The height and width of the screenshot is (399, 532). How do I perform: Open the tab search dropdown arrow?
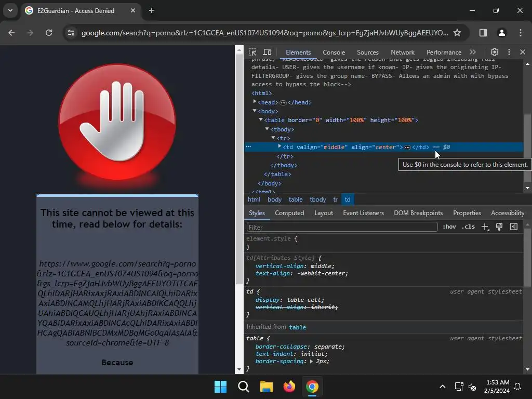[10, 10]
